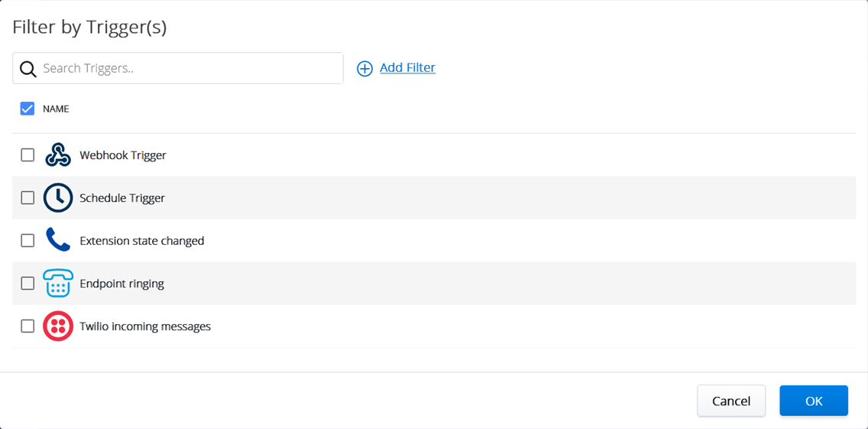Select the Endpoint ringing checkbox
This screenshot has width=868, height=429.
[28, 284]
